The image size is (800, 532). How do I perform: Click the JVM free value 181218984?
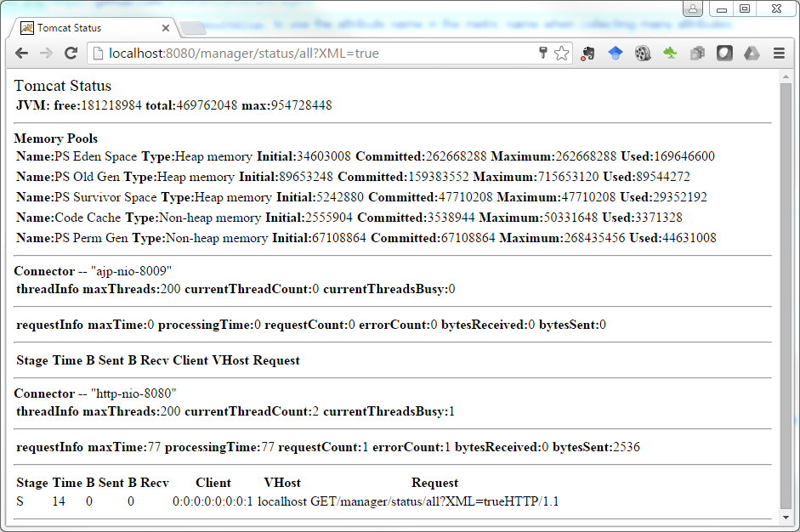[x=111, y=105]
